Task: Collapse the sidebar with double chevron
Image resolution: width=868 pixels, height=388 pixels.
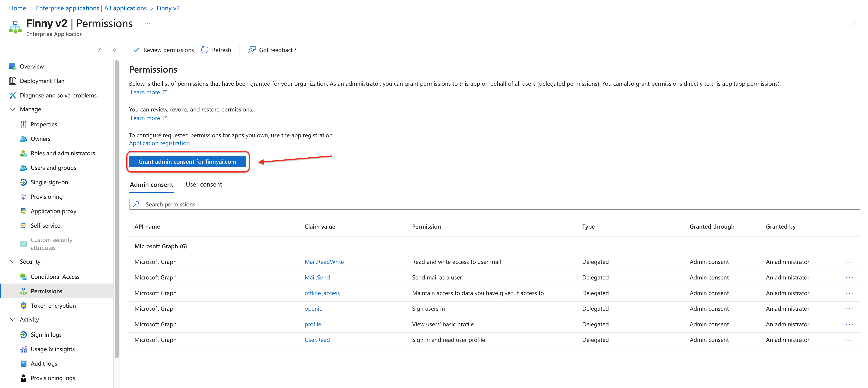Action: [x=115, y=50]
